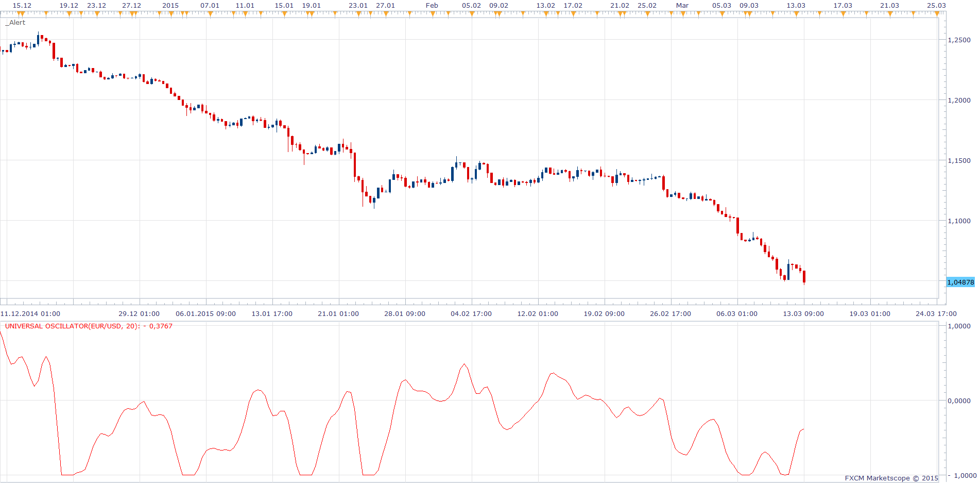
Task: Click the orange event marker under 19.12
Action: pyautogui.click(x=69, y=13)
